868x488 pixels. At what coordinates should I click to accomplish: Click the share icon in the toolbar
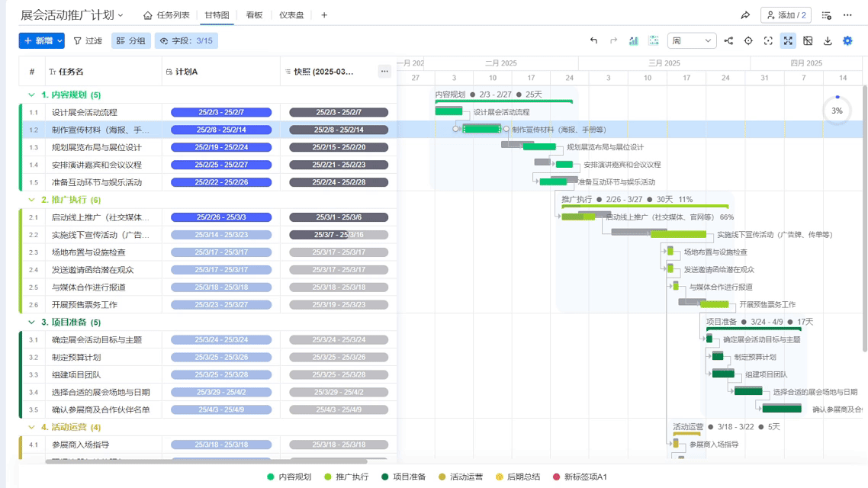click(x=728, y=41)
